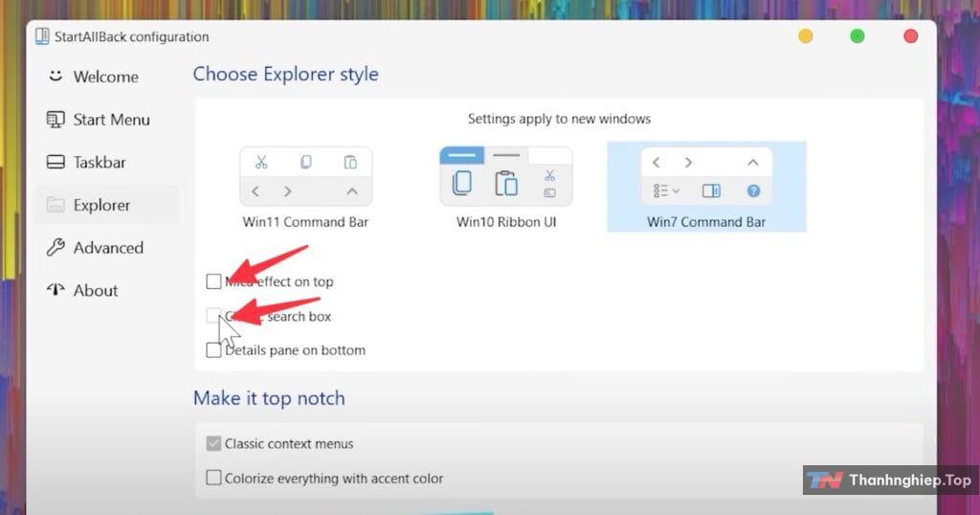Click the Explorer folder icon in sidebar
980x515 pixels.
pos(56,205)
